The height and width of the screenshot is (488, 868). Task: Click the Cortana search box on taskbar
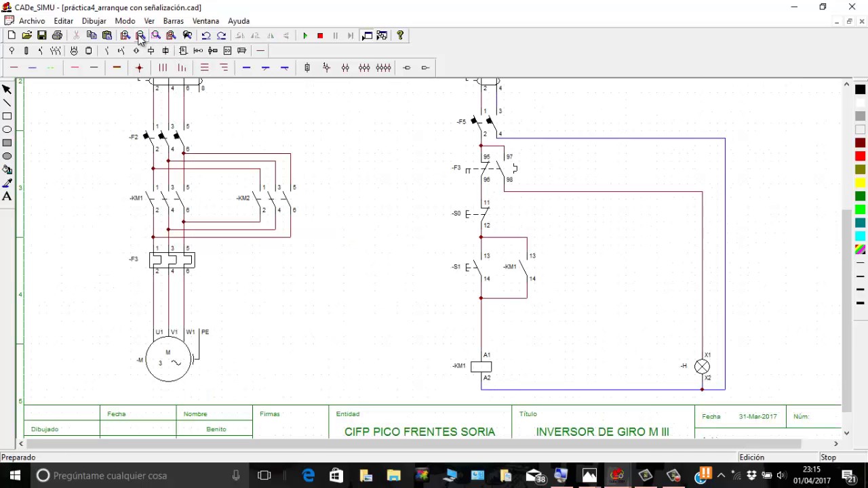[140, 476]
